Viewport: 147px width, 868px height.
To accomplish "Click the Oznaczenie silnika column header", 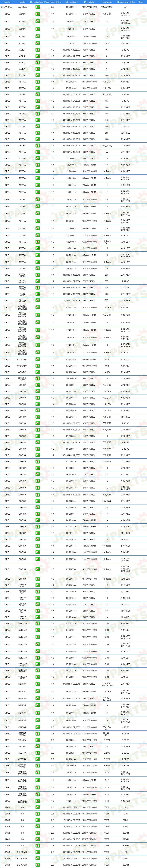I will click(x=126, y=2).
